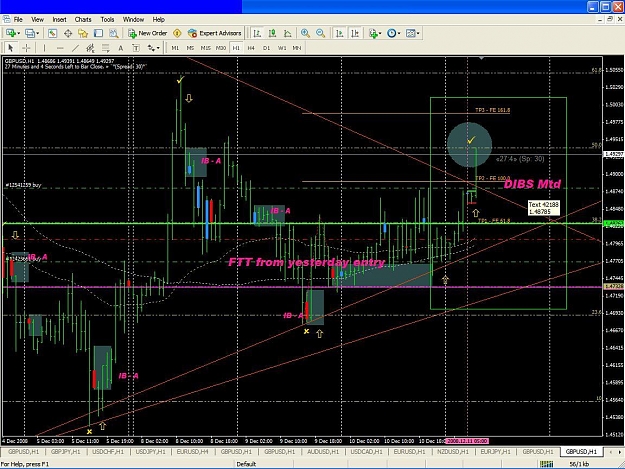Select the Equidistant Channel tool
Screen dimensions: 625x469
(90, 48)
